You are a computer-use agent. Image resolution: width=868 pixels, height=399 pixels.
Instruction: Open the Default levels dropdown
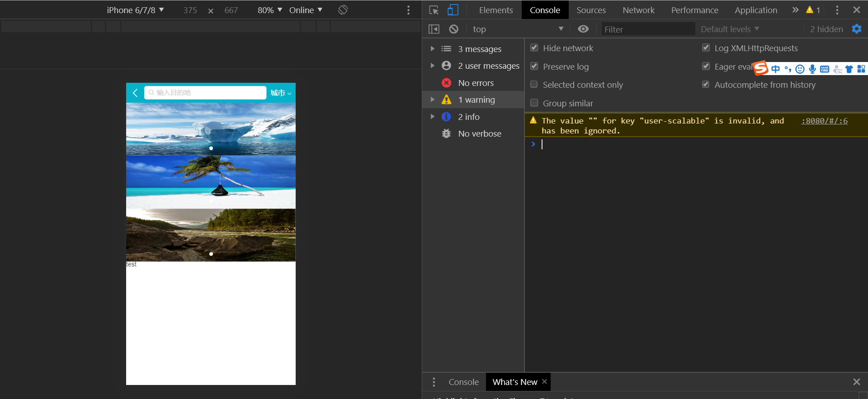(730, 29)
